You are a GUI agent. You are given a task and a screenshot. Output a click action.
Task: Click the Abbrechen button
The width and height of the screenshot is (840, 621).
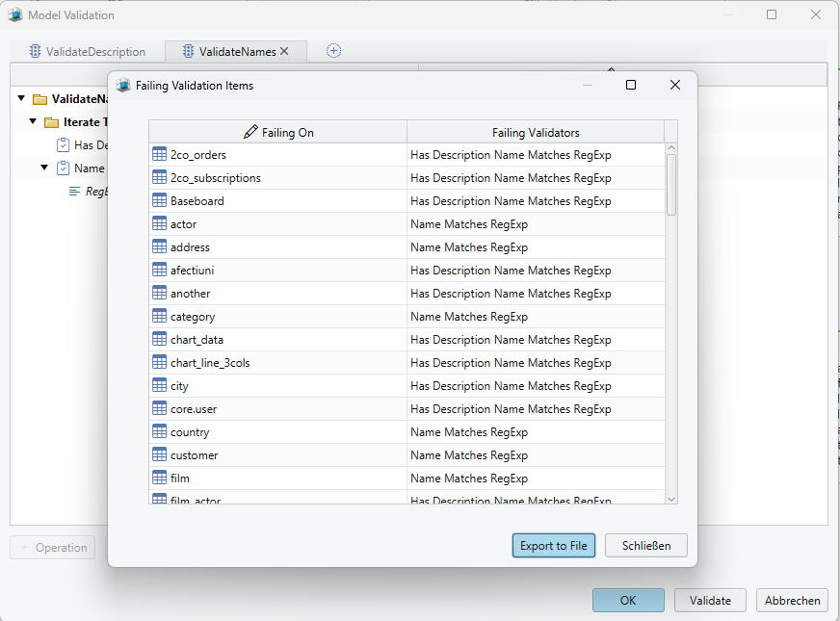[792, 600]
